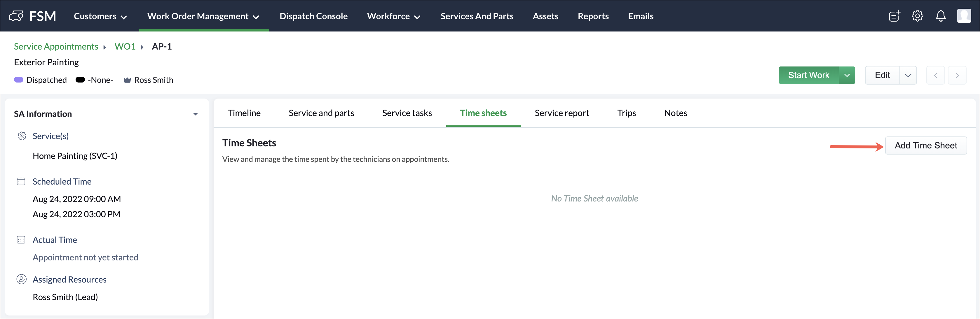Open the settings gear icon
The height and width of the screenshot is (319, 980).
point(918,16)
